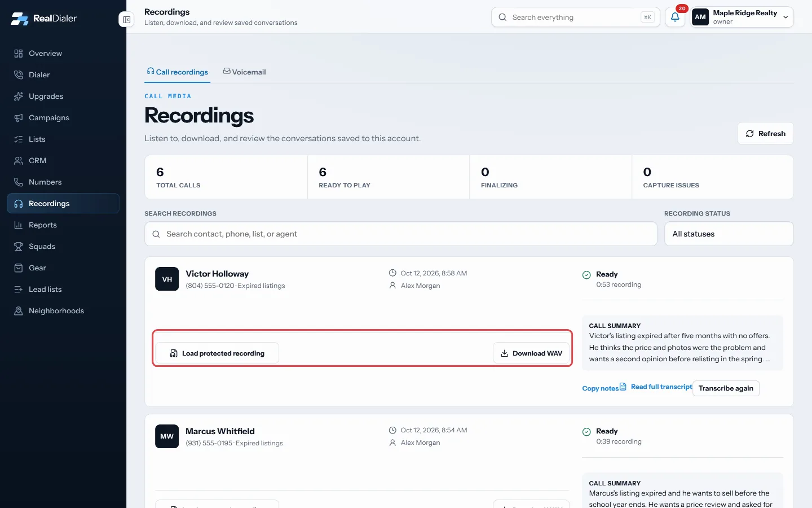The width and height of the screenshot is (812, 508).
Task: Click the Reports chart icon in the sidebar
Action: click(19, 225)
